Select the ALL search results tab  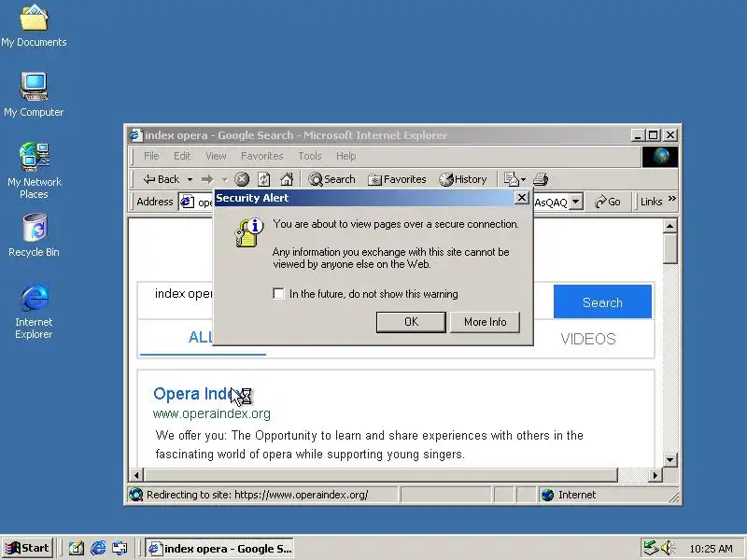tap(201, 337)
